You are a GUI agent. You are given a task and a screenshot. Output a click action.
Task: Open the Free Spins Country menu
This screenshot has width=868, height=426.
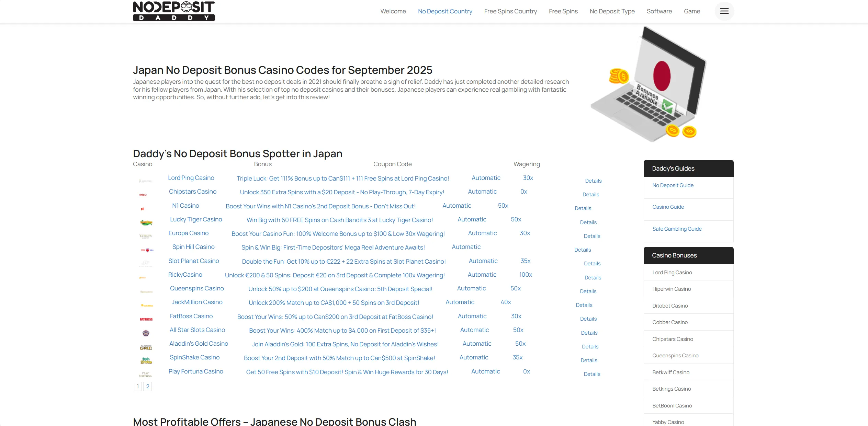click(x=510, y=11)
